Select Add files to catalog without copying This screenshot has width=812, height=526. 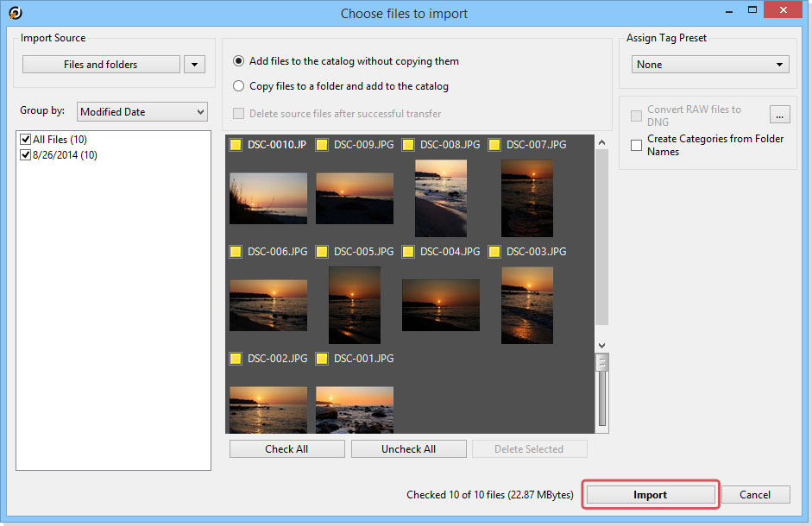tap(239, 61)
